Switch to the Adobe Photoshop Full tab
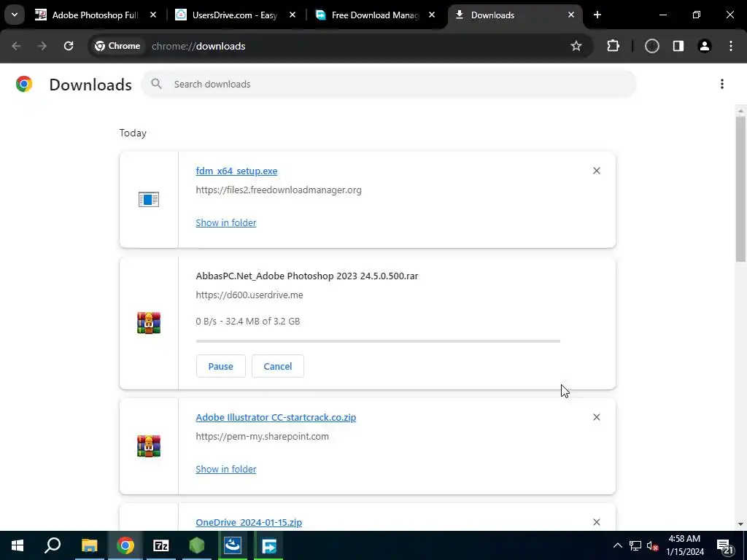 point(96,15)
